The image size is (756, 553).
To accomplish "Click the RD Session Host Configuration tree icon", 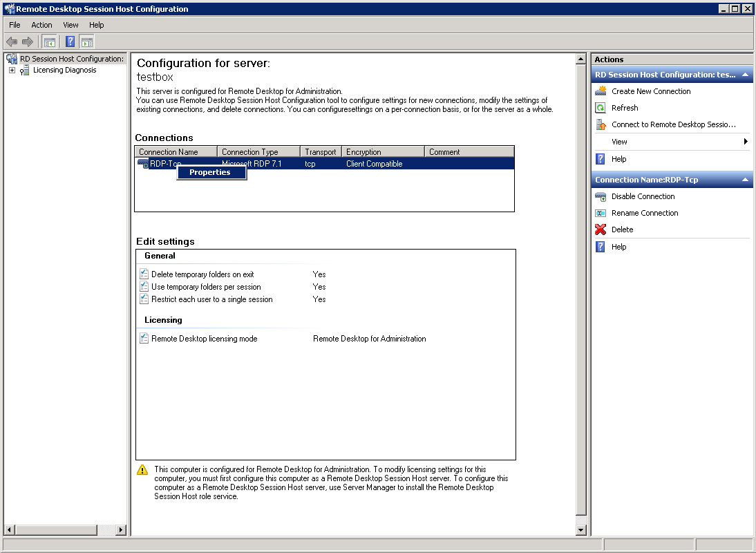I will [x=12, y=59].
